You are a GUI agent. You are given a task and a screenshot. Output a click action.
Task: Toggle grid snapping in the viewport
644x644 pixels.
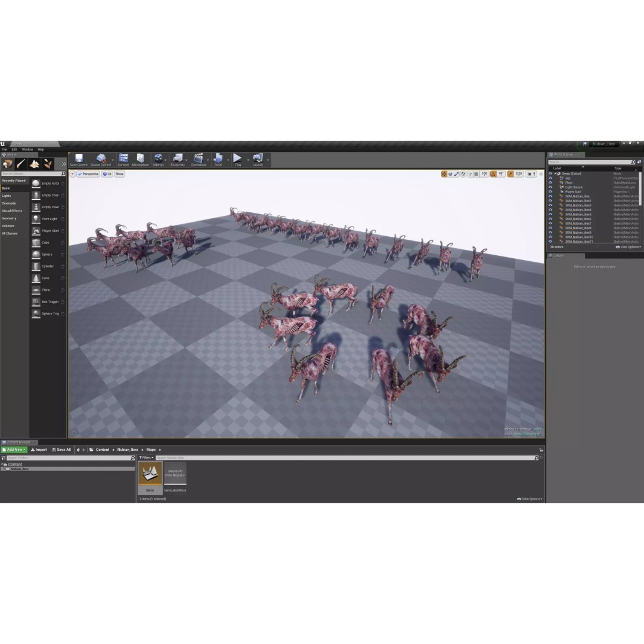coord(476,174)
